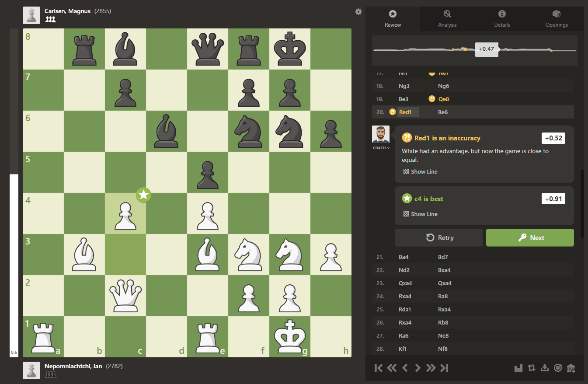This screenshot has height=384, width=588.
Task: Open the COACH persona dropdown
Action: tap(381, 147)
